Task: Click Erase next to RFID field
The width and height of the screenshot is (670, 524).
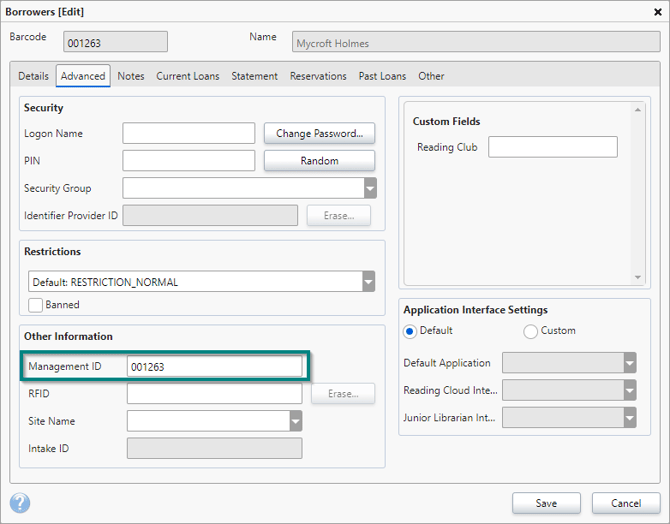Action: click(x=343, y=394)
